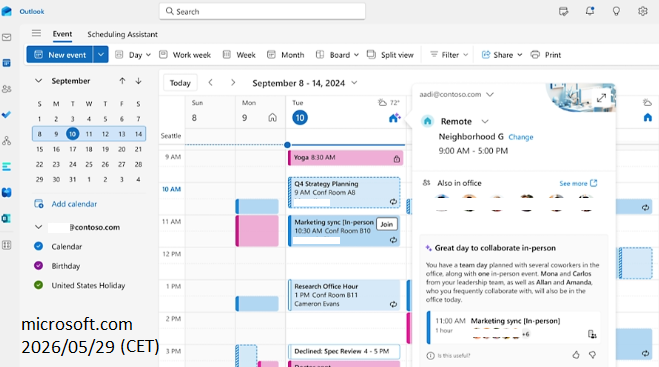Toggle the Birthday calendar checkbox
Image resolution: width=659 pixels, height=367 pixels.
pyautogui.click(x=38, y=266)
